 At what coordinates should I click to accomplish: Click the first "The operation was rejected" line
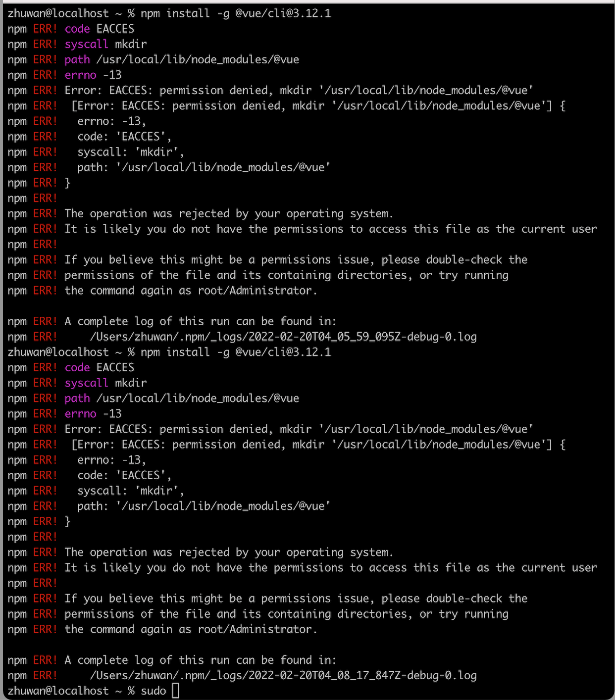pos(229,213)
